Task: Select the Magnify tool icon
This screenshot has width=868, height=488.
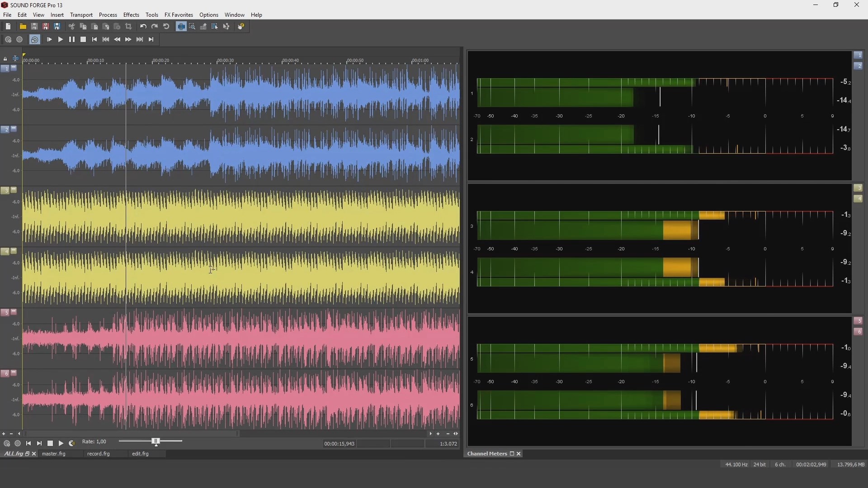Action: click(x=192, y=27)
